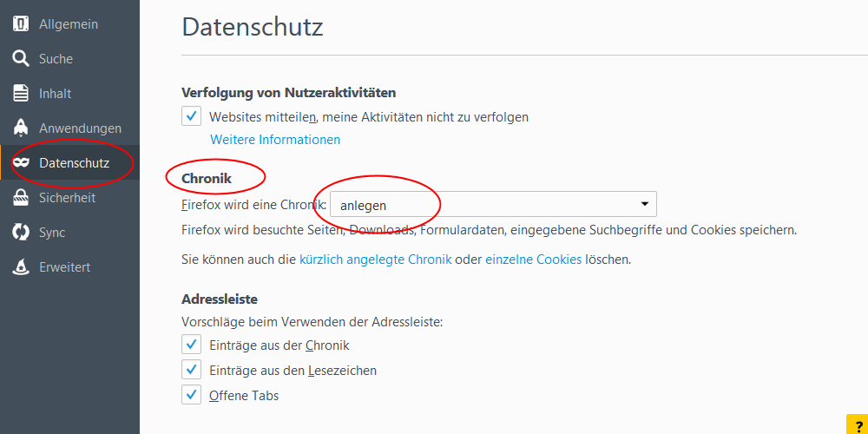The width and height of the screenshot is (868, 434).
Task: Click the einzelne Cookies link
Action: click(x=533, y=260)
